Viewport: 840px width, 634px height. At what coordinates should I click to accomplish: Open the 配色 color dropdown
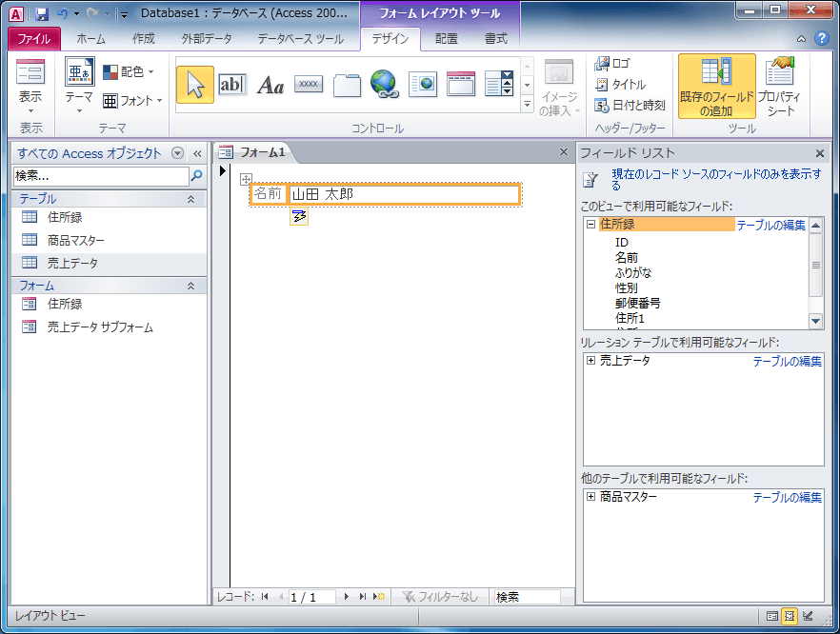tap(128, 71)
